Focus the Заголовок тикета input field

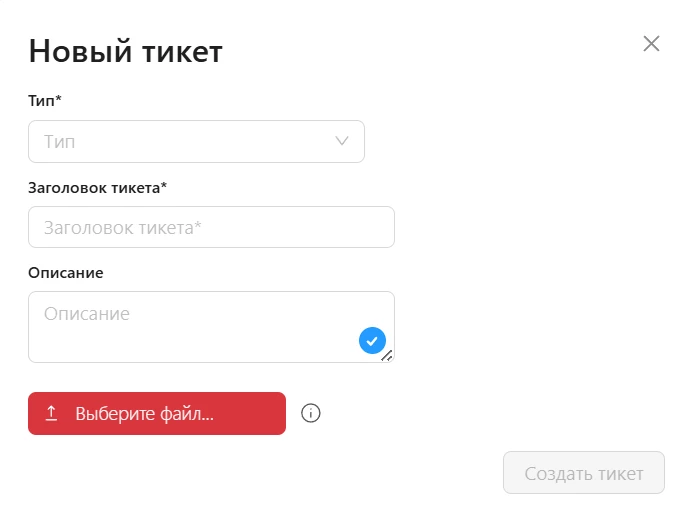coord(211,227)
